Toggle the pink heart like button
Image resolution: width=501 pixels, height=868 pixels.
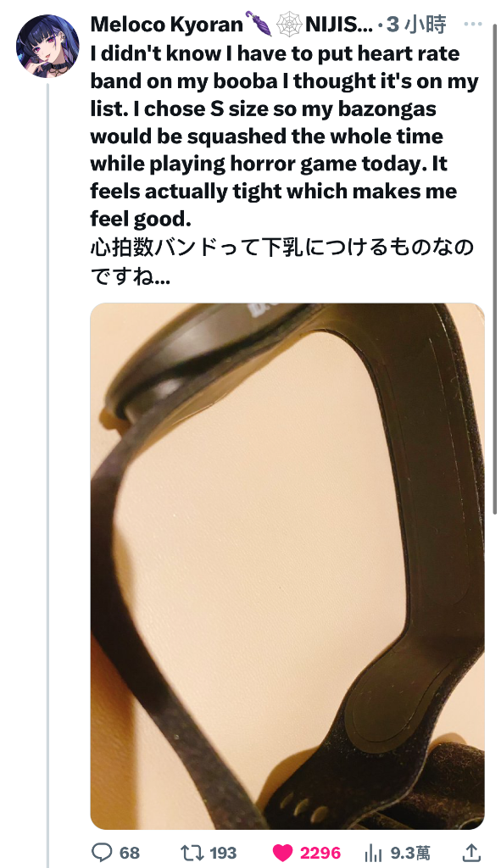(283, 853)
